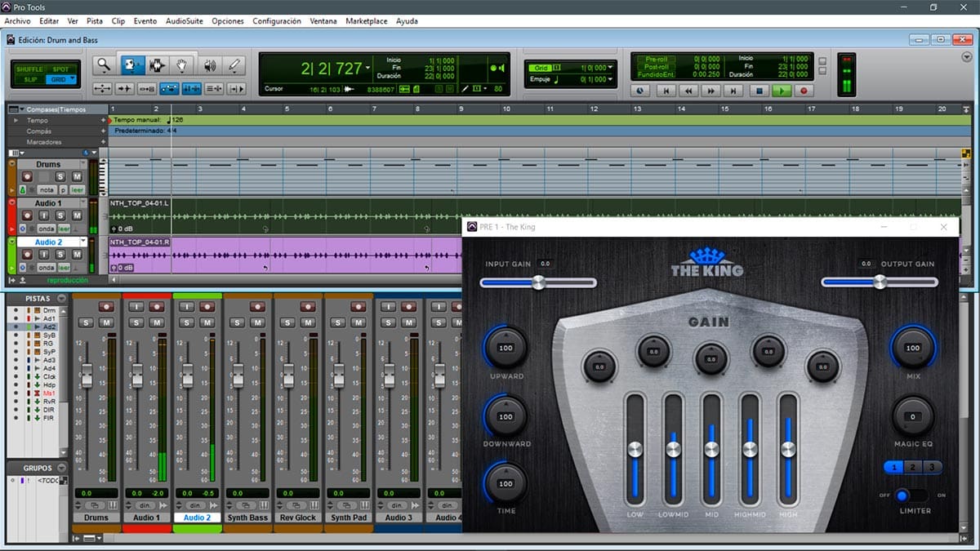Expand the Tempo ruler disclosure triangle
The height and width of the screenshot is (551, 980).
16,120
